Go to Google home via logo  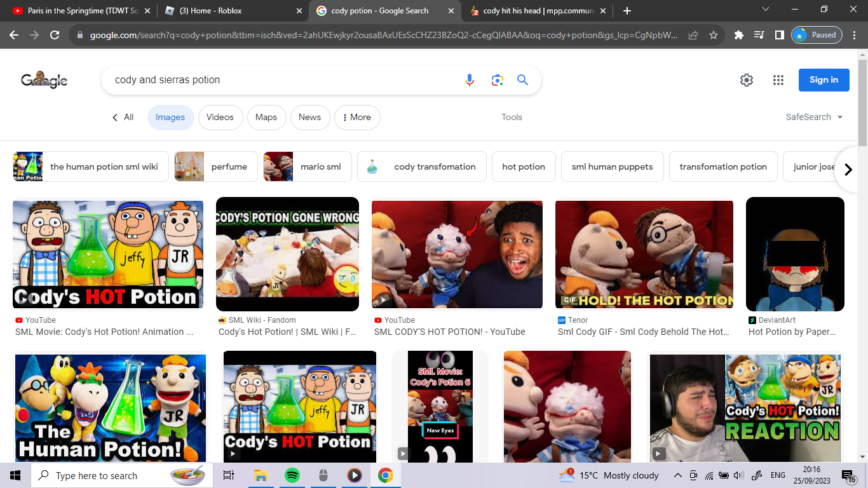point(44,80)
